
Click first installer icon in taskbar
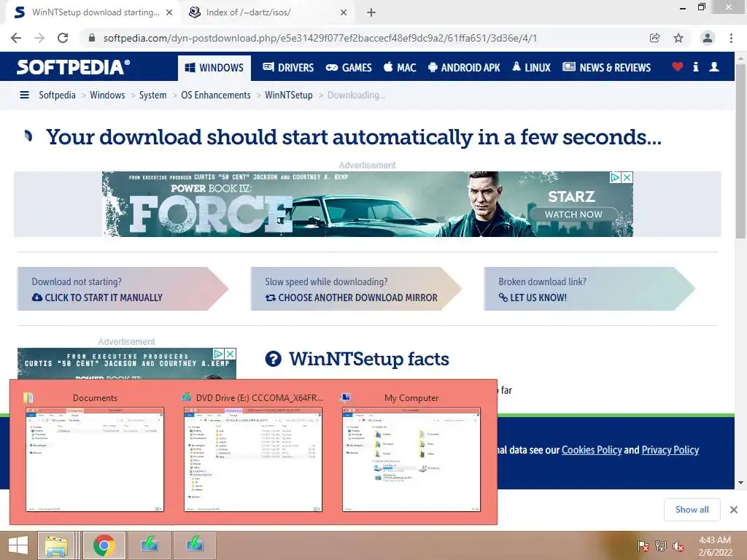pyautogui.click(x=150, y=545)
